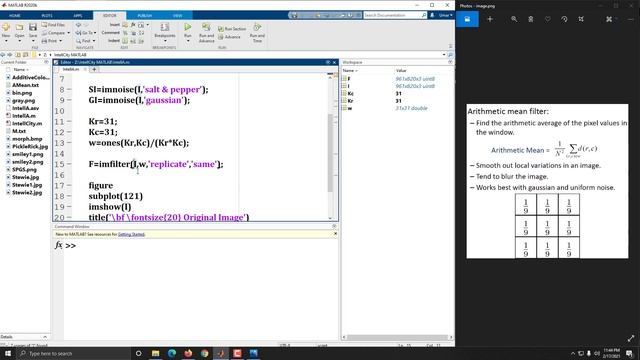The width and height of the screenshot is (640, 360).
Task: Open the address bar path history dropdown
Action: click(444, 54)
